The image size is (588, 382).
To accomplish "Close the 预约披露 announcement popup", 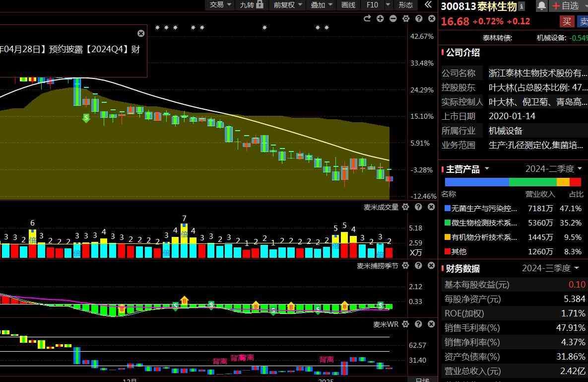I will [141, 33].
